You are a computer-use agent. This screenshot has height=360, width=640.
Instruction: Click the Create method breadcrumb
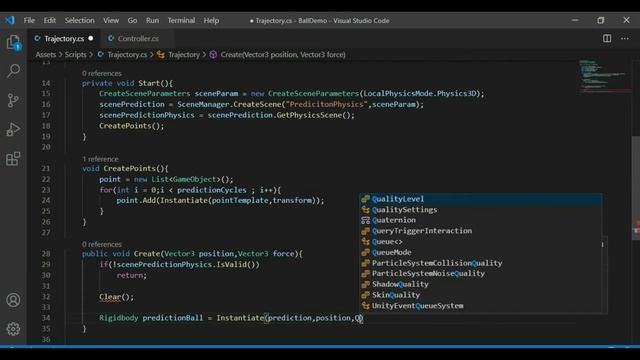(283, 55)
